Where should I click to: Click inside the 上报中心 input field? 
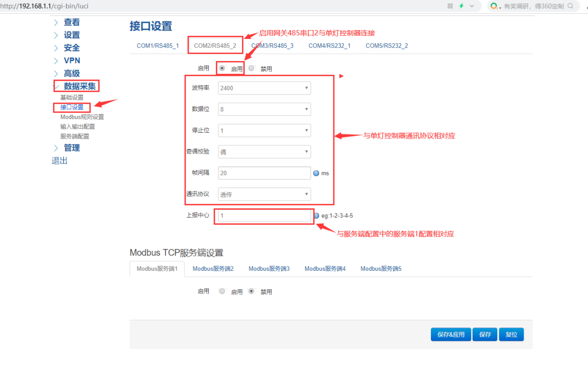click(264, 215)
